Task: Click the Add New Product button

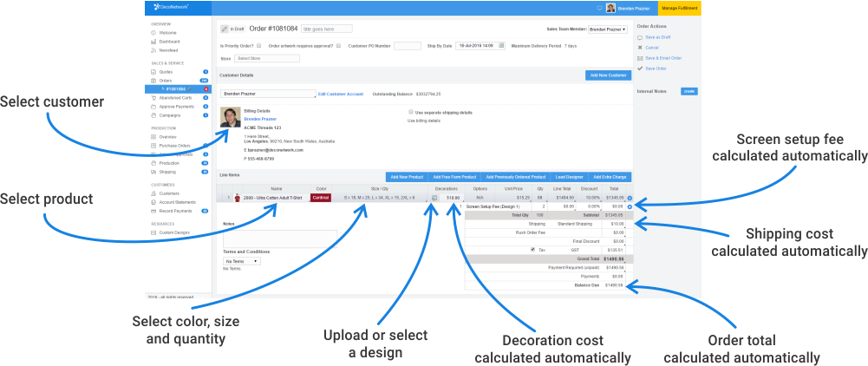Action: pos(406,176)
